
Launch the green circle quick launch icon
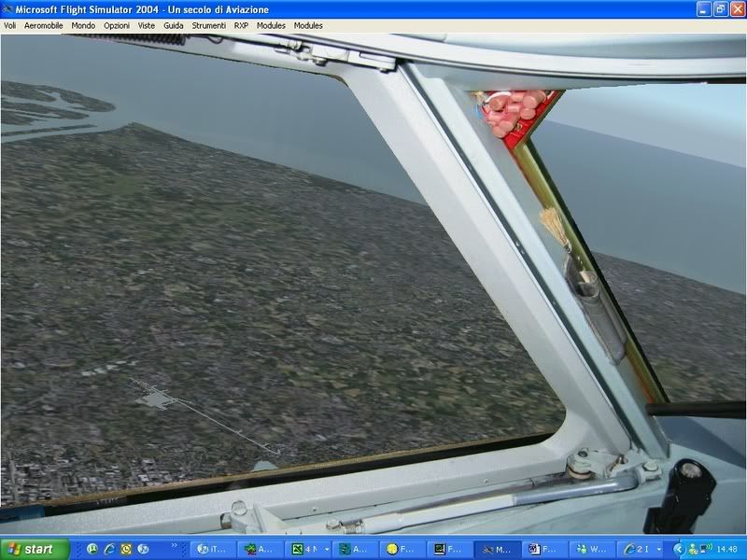[x=92, y=549]
